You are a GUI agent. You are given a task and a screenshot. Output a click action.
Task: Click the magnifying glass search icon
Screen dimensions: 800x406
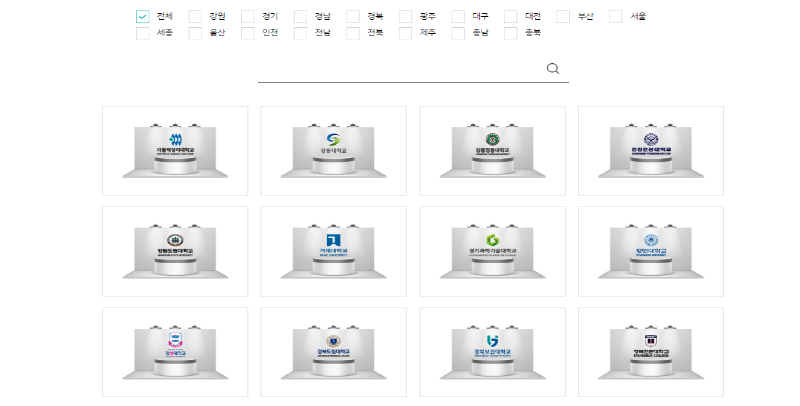pos(553,68)
